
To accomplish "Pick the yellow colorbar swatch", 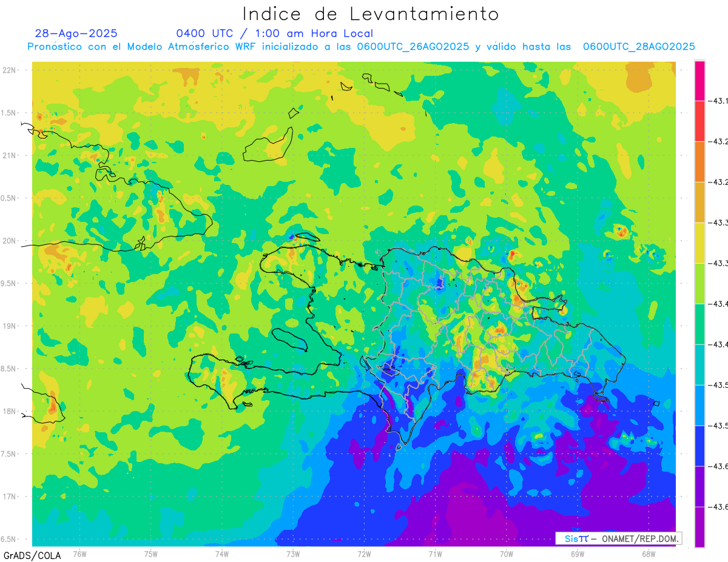I will [699, 243].
